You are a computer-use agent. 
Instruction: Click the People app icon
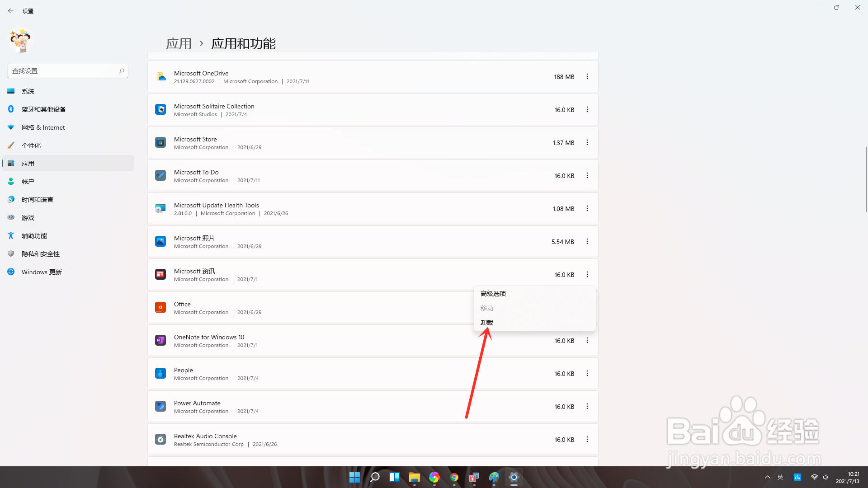point(160,373)
